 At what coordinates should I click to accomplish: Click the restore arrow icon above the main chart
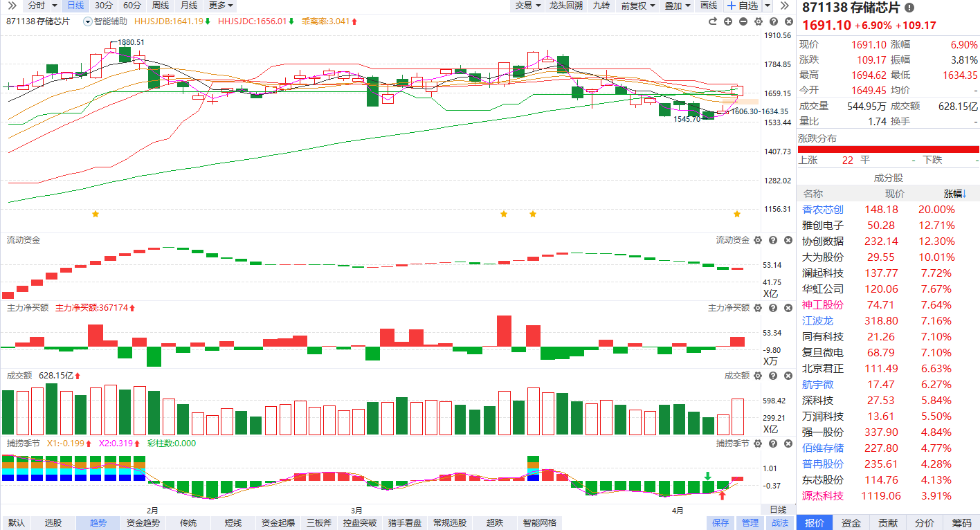[x=713, y=21]
